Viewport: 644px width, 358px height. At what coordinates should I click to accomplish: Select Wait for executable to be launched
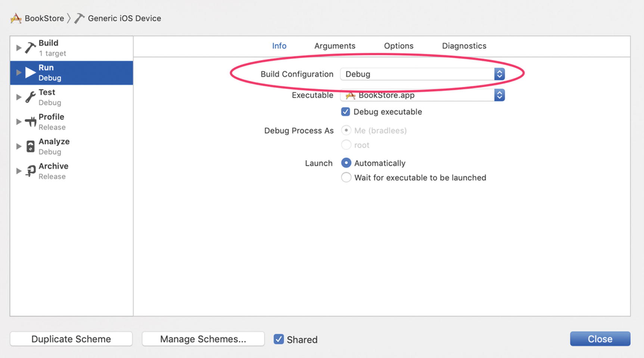(346, 177)
